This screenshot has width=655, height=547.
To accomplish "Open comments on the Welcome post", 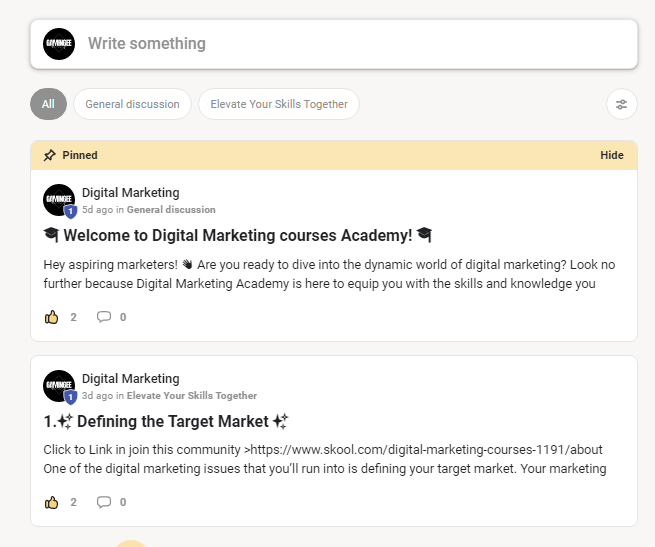I will click(x=104, y=317).
